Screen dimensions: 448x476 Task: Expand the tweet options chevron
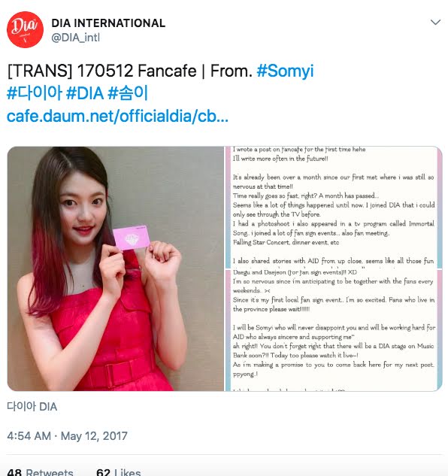point(435,22)
